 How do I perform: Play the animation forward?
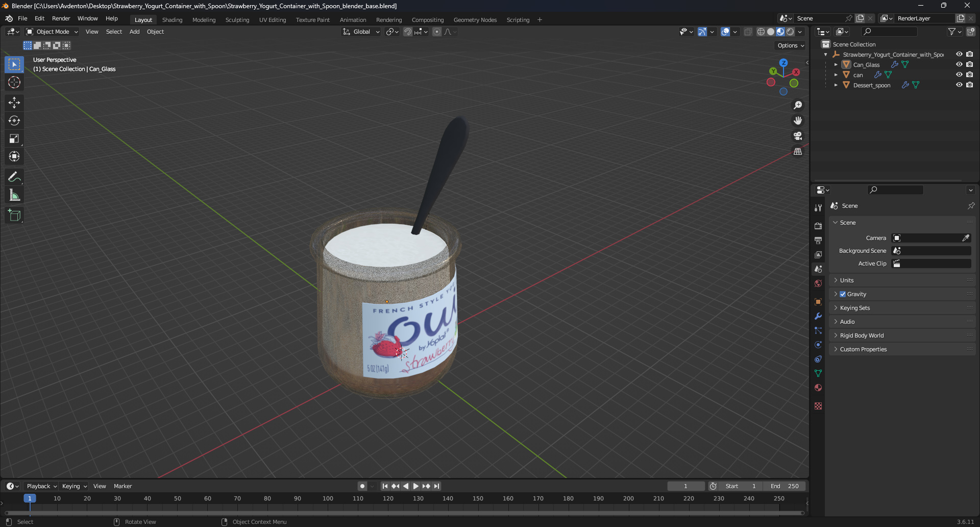[415, 486]
